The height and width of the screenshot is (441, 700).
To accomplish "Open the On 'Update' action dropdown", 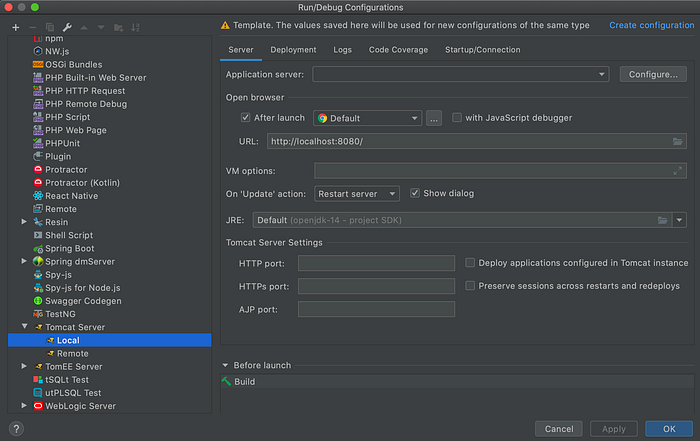I will (357, 194).
